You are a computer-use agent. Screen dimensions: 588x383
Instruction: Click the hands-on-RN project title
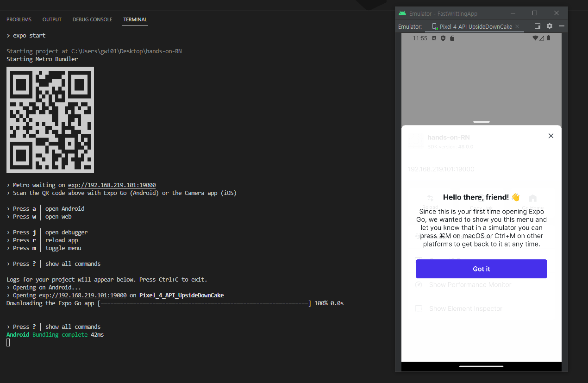449,138
